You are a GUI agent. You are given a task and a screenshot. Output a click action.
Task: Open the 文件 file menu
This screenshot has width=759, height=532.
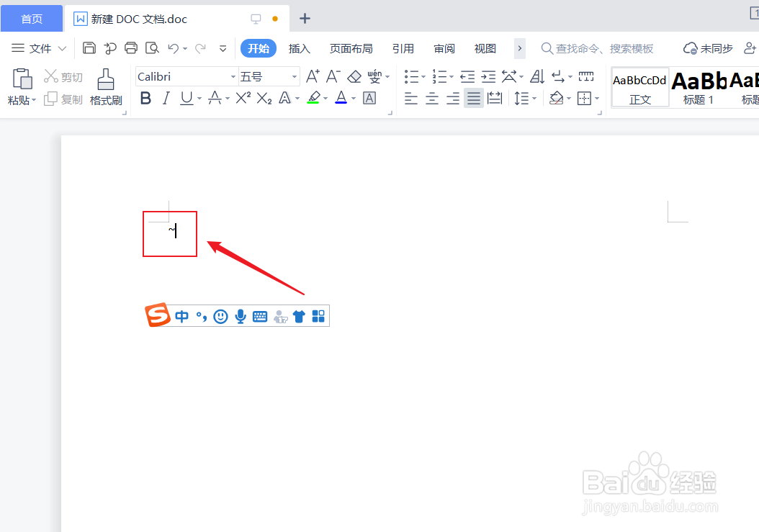tap(38, 48)
